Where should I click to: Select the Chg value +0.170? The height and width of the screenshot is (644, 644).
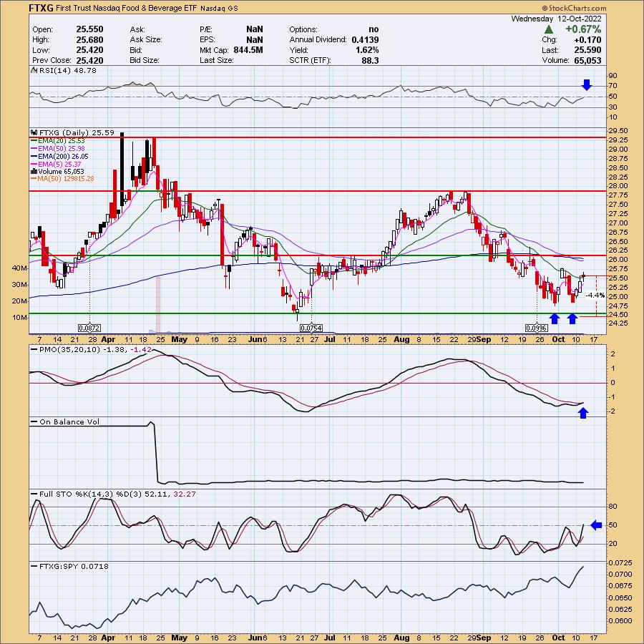click(x=587, y=39)
